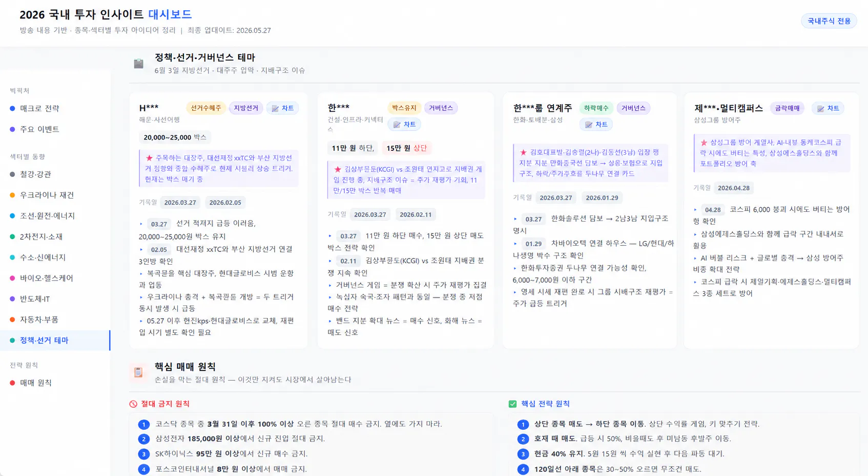Click the 02.05 log entry date

pyautogui.click(x=159, y=250)
